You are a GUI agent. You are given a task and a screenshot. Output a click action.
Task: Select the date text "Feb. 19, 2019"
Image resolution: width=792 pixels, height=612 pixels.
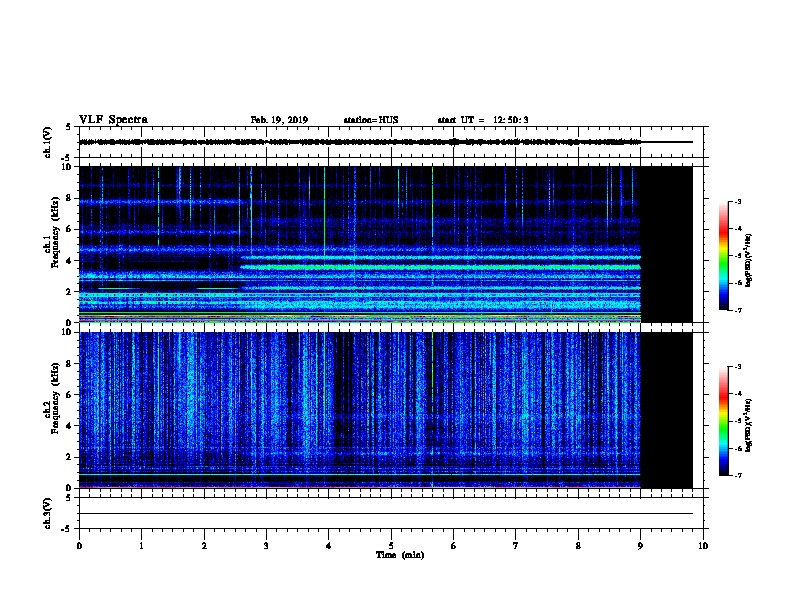(279, 120)
